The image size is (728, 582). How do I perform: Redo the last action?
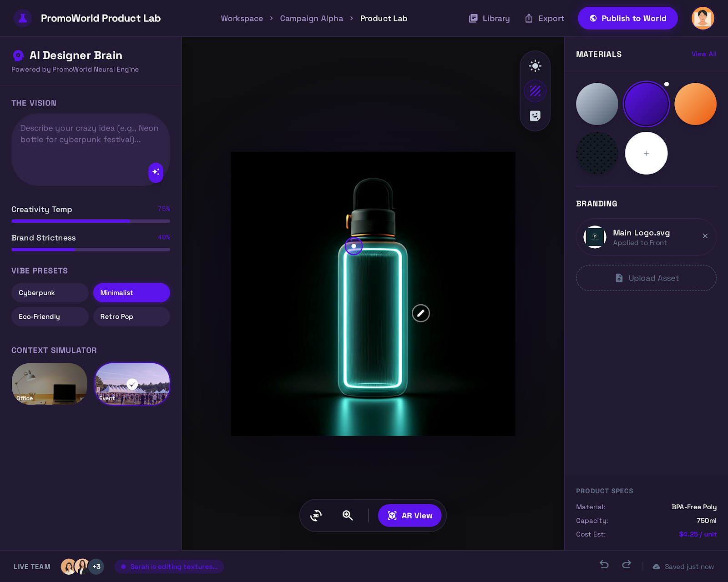point(627,564)
